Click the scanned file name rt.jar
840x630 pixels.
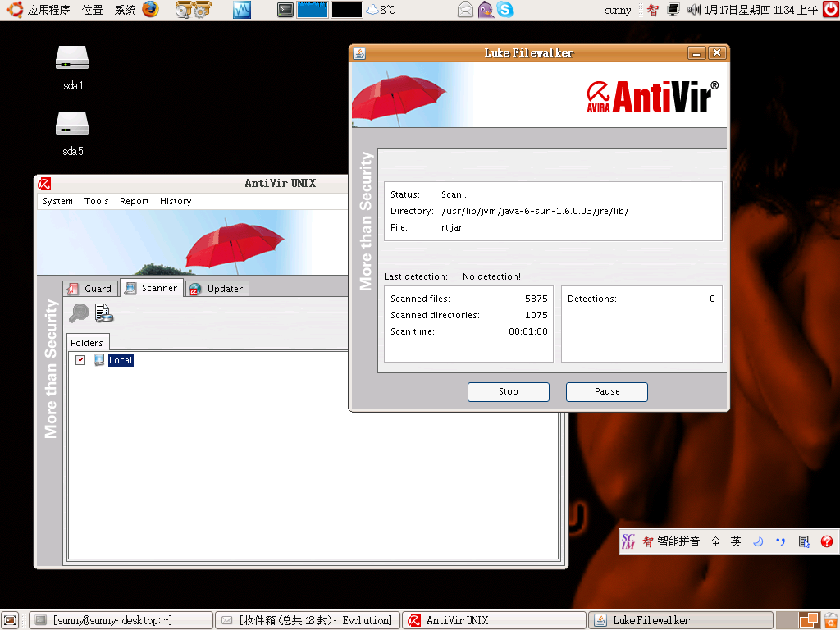452,227
